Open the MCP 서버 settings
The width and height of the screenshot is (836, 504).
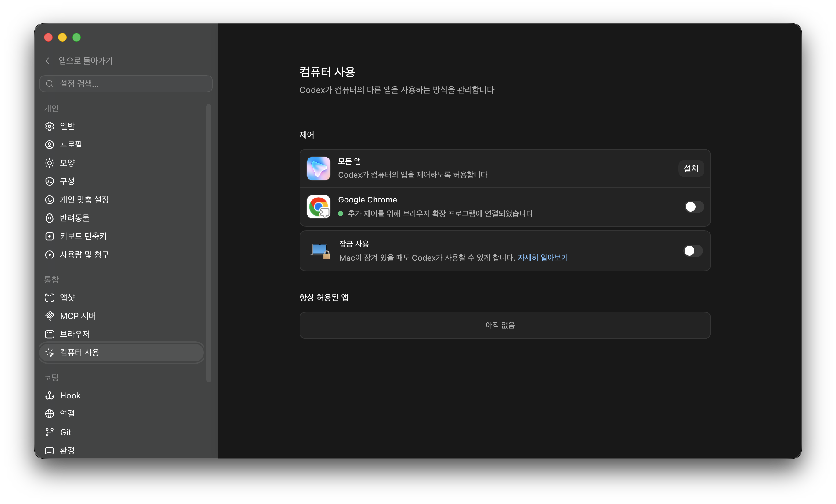[x=121, y=316]
